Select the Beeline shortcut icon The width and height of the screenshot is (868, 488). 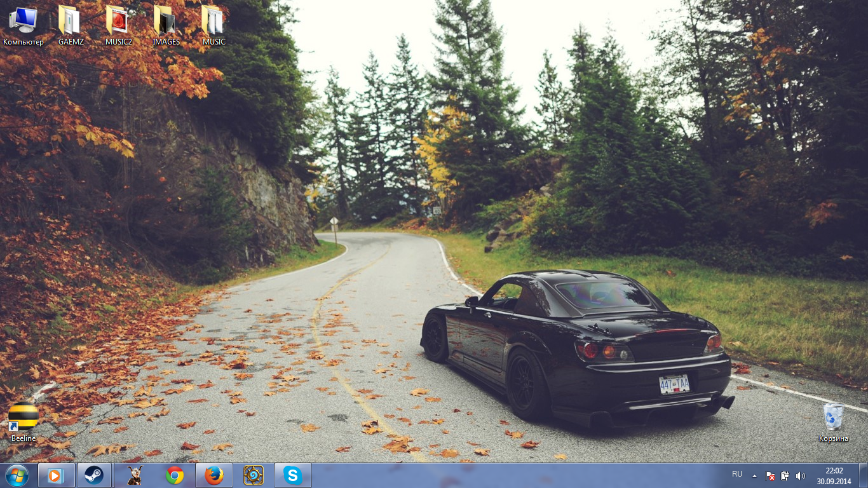click(x=24, y=421)
